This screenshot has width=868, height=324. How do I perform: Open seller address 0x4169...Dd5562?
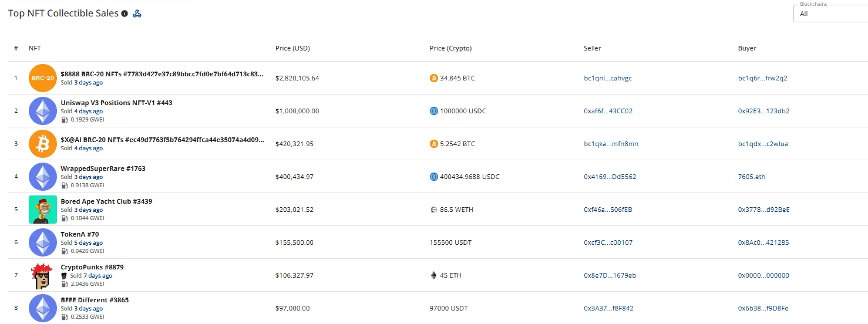[610, 177]
